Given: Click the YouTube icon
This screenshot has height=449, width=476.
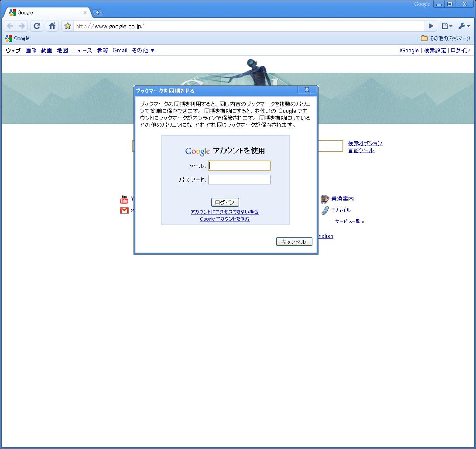Looking at the screenshot, I should 124,199.
